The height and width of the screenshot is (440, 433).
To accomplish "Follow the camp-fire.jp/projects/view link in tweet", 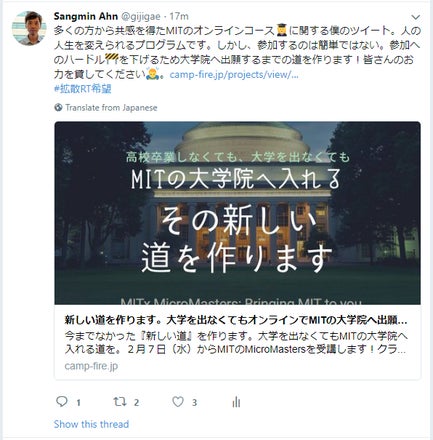I will pos(234,75).
